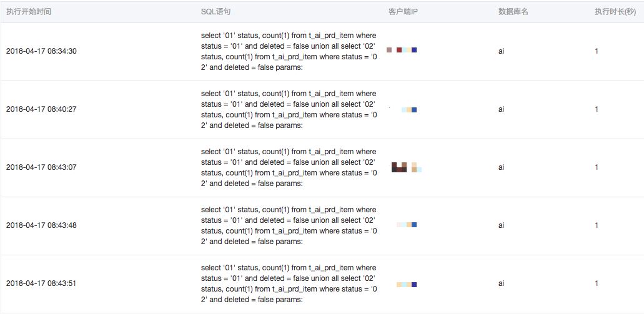The width and height of the screenshot is (644, 314).
Task: Click the blurred client IP in the 08:43:07 row
Action: 407,167
